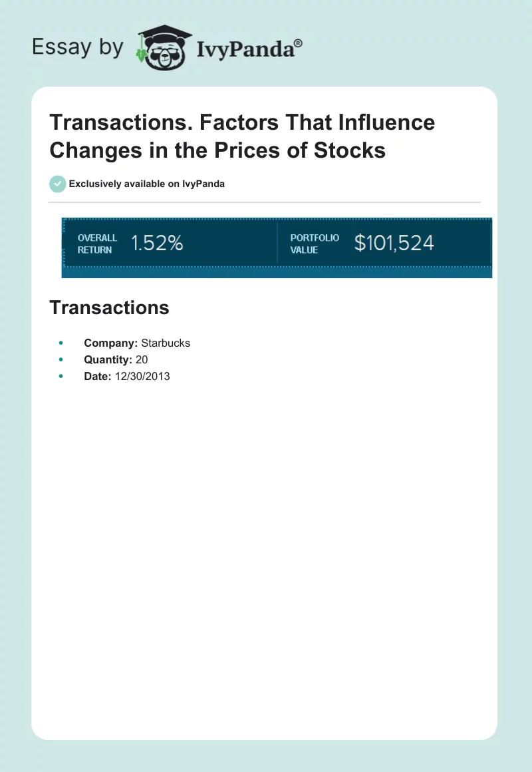
Task: Click the Quantity: 20 list item
Action: coord(116,360)
